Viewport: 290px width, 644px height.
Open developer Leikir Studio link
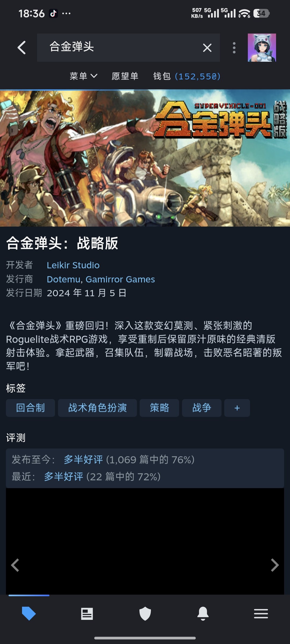coord(73,265)
